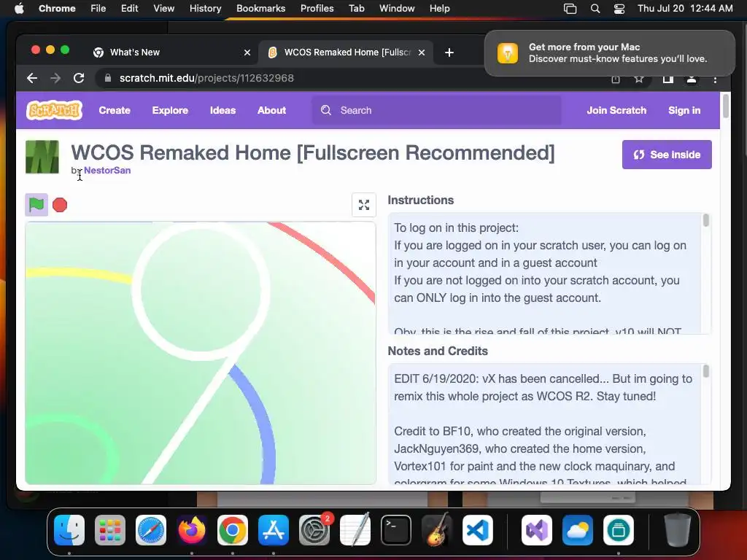Screen dimensions: 747x560
Task: Open Google Chrome from the Dock
Action: coord(233,530)
